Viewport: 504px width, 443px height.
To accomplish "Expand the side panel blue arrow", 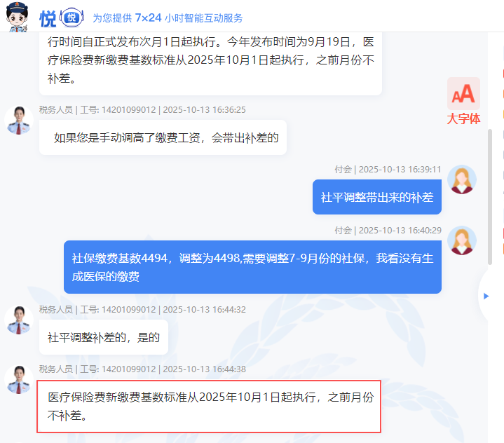I will [x=486, y=296].
